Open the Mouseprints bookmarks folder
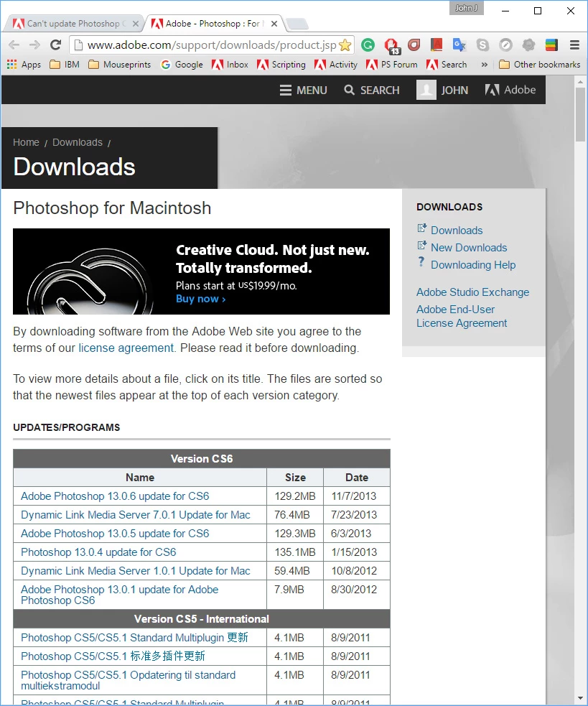588x706 pixels. click(x=120, y=65)
